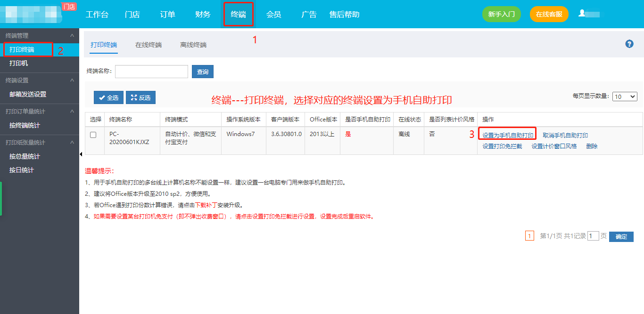Open 财务 top menu

coord(203,14)
